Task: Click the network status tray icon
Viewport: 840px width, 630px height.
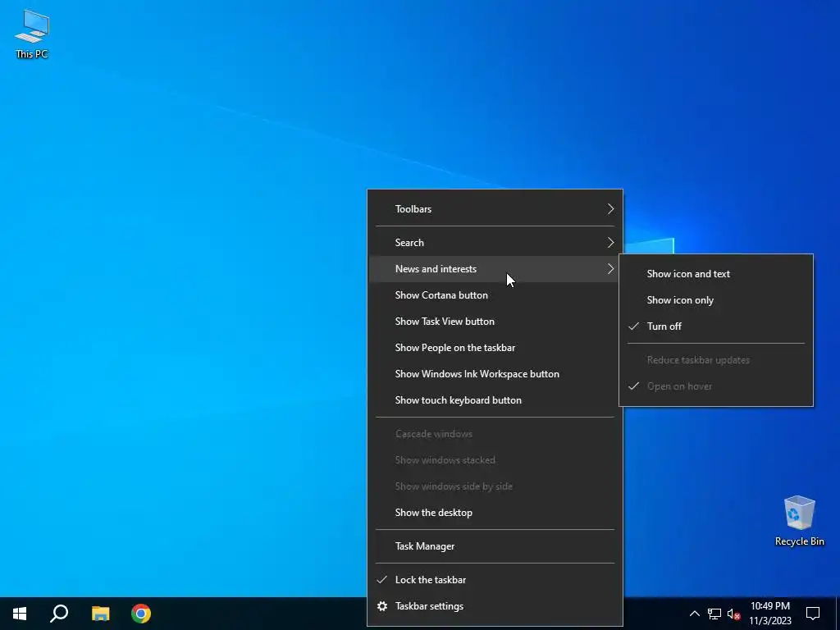Action: (714, 614)
